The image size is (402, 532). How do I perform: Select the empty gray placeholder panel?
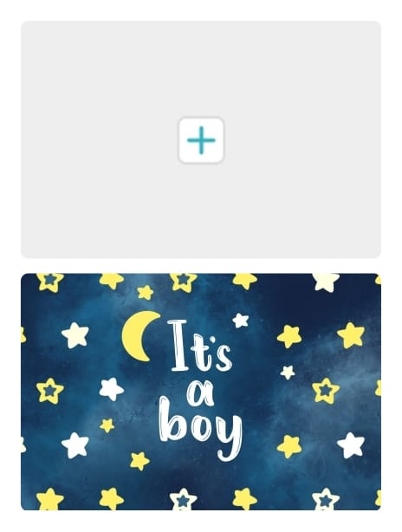click(x=201, y=139)
